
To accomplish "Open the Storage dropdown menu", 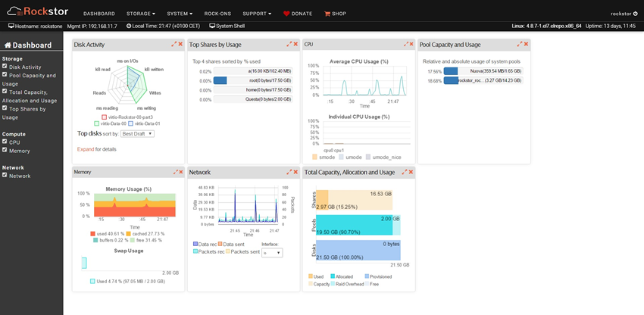I will click(x=142, y=14).
